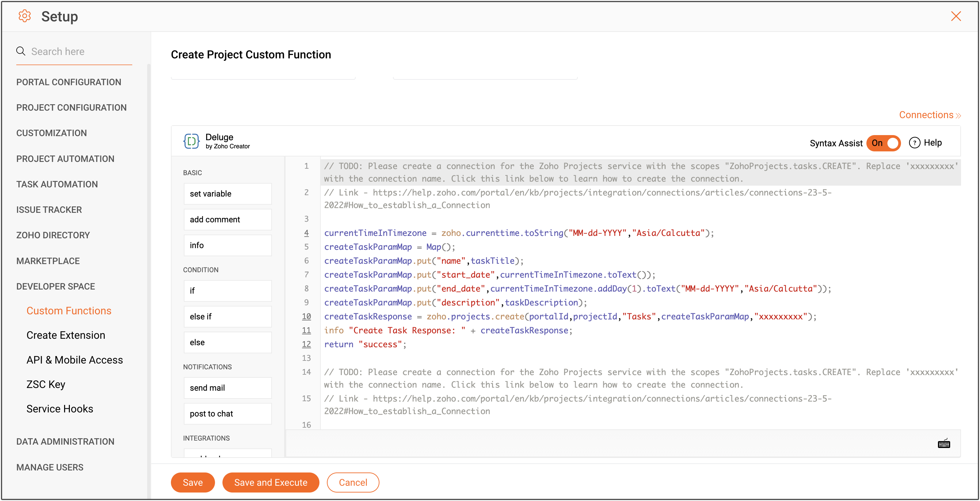980x501 pixels.
Task: Insert a post to chat block
Action: [x=228, y=414]
